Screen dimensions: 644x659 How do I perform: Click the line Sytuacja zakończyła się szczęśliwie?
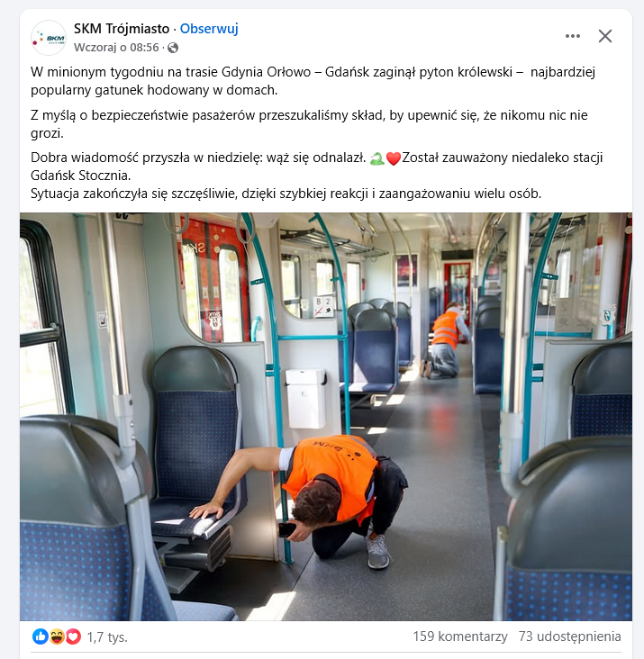pyautogui.click(x=286, y=194)
